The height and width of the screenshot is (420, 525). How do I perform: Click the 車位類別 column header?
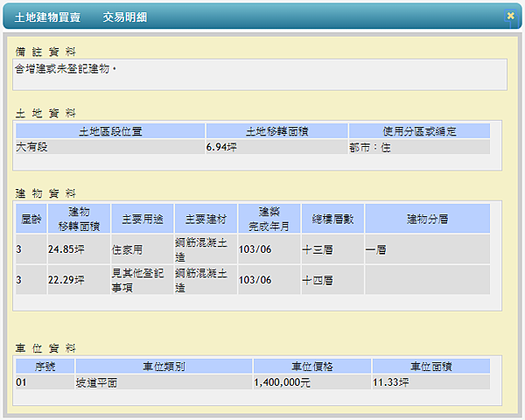click(x=164, y=366)
